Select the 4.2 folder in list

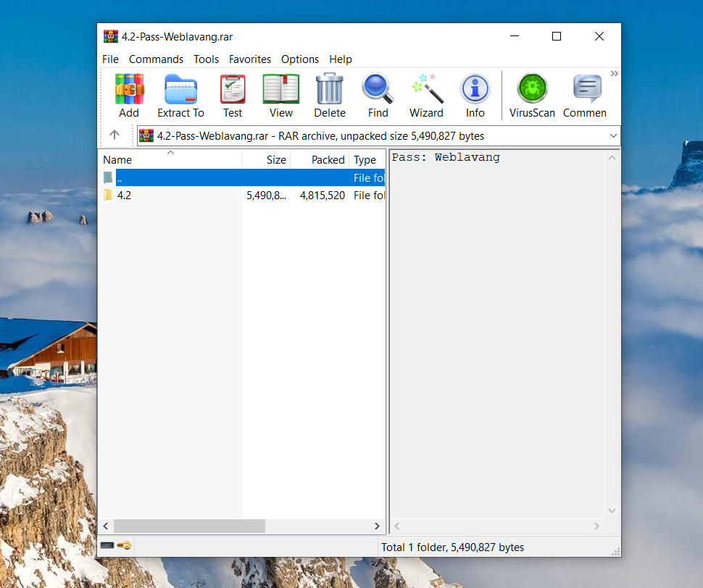(124, 196)
